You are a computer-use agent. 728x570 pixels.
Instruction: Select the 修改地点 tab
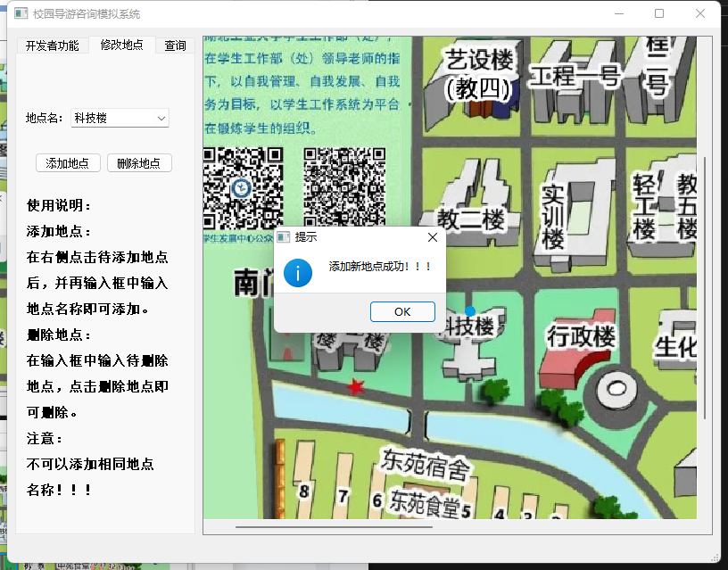pos(121,45)
